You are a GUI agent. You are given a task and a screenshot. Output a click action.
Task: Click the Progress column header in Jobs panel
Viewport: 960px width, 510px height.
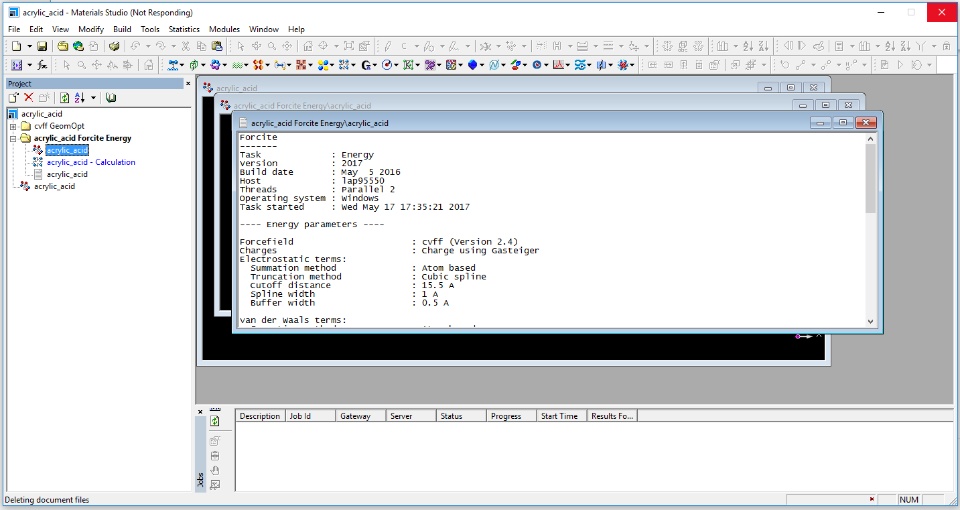click(511, 416)
